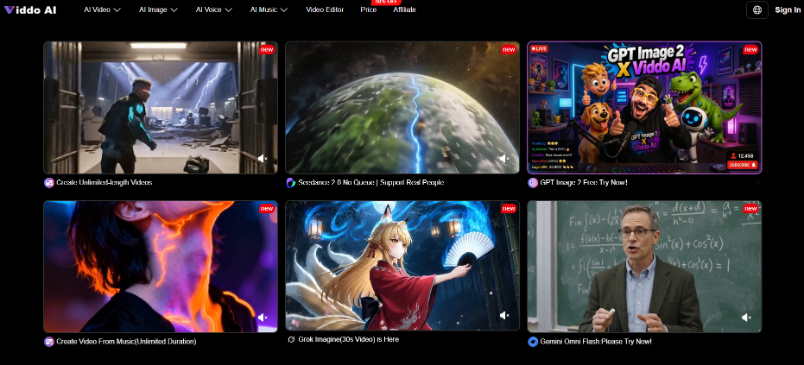Open the AI Voice dropdown
Viewport: 804px width, 365px height.
click(x=214, y=10)
